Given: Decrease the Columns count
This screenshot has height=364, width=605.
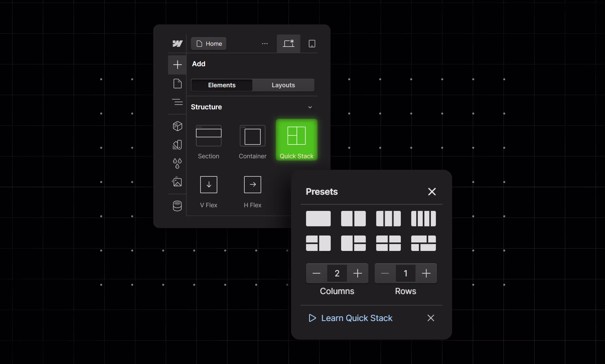Looking at the screenshot, I should click(x=317, y=273).
